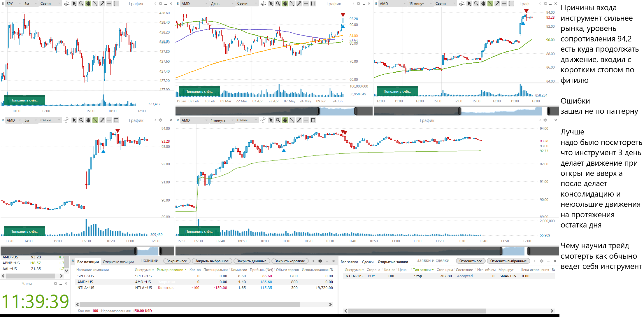Open settings gear of AMD 1 минута chart
The height and width of the screenshot is (317, 644).
545,120
